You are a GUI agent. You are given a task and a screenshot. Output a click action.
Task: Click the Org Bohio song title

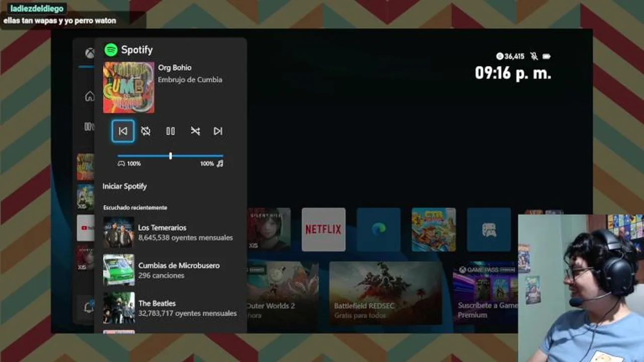click(175, 67)
